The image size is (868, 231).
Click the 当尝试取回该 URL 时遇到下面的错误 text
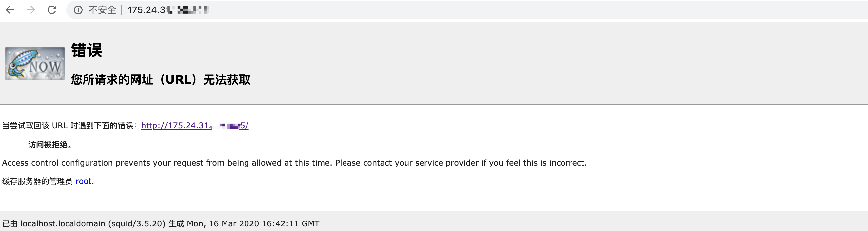69,126
